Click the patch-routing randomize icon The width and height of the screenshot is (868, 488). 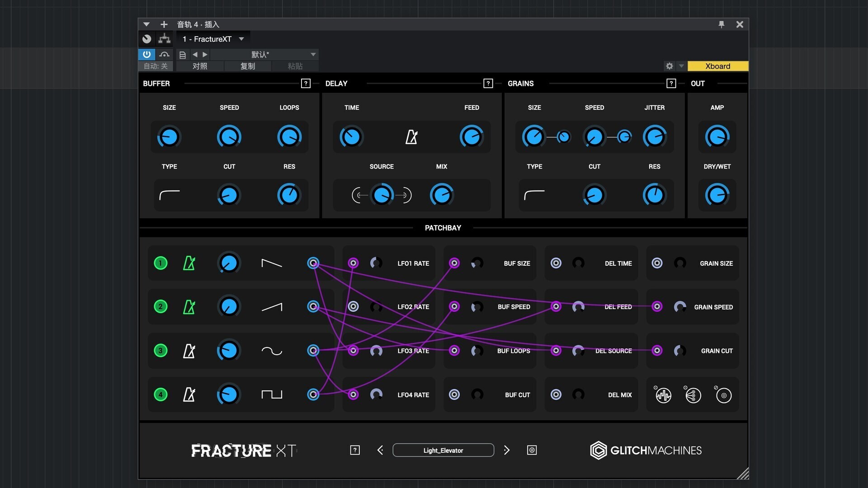693,395
